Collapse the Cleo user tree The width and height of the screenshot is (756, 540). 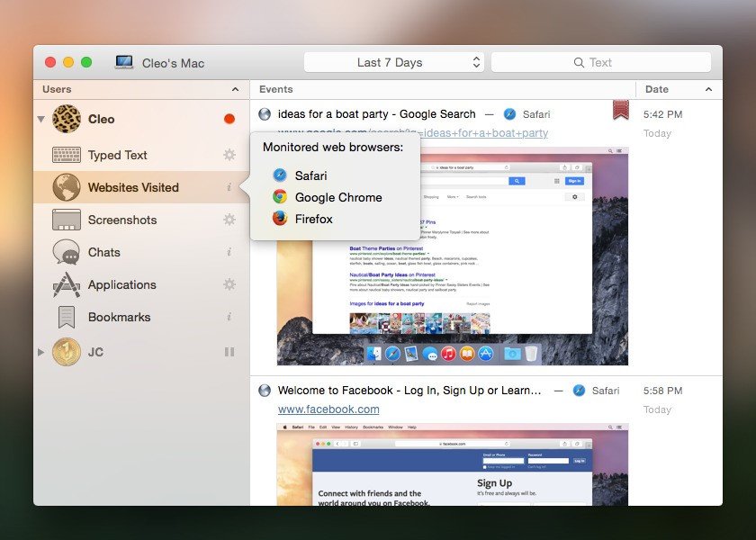point(41,119)
